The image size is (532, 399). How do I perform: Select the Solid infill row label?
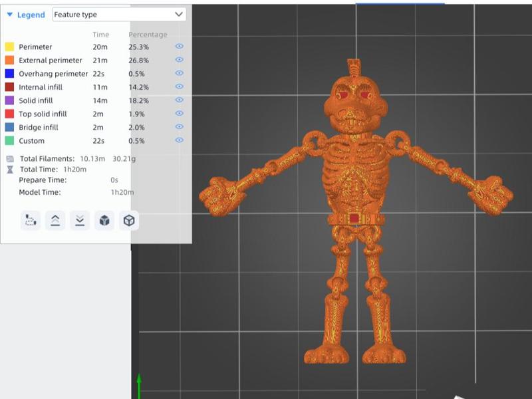click(41, 100)
